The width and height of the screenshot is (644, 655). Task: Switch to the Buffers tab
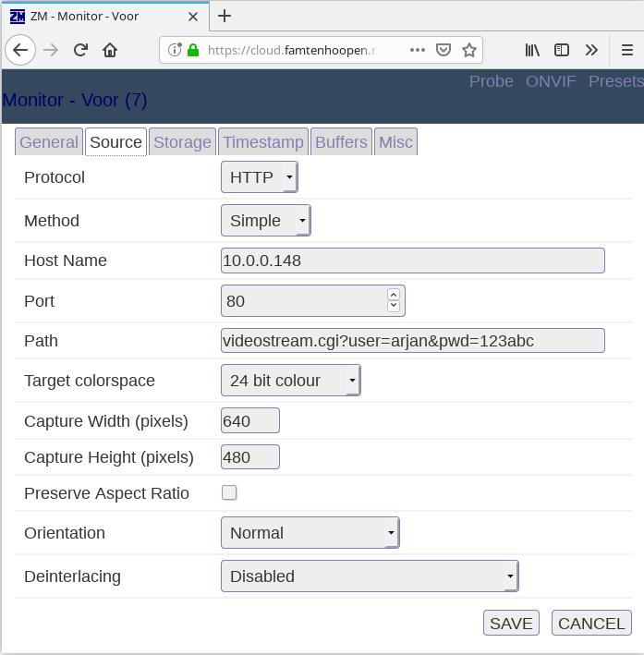(341, 141)
